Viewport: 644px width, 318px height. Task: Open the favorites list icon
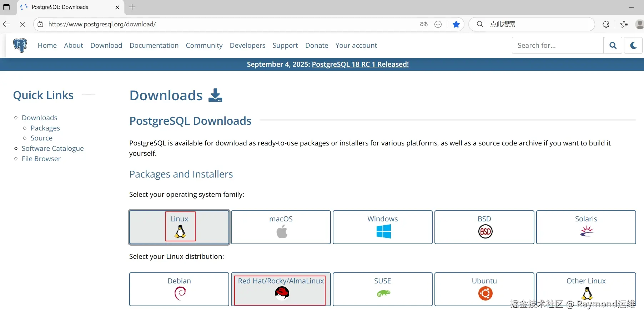click(624, 24)
